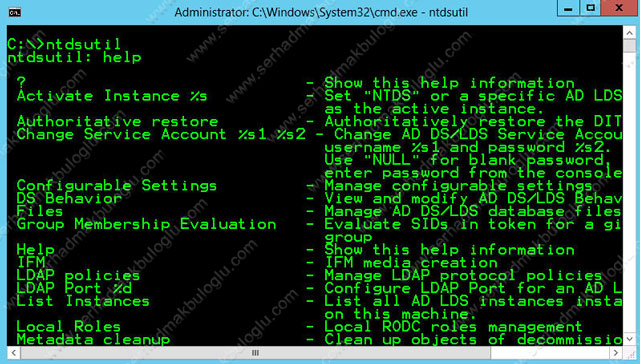Click 'DS Behavior' command text
Viewport: 640px width, 364px height.
coord(69,198)
